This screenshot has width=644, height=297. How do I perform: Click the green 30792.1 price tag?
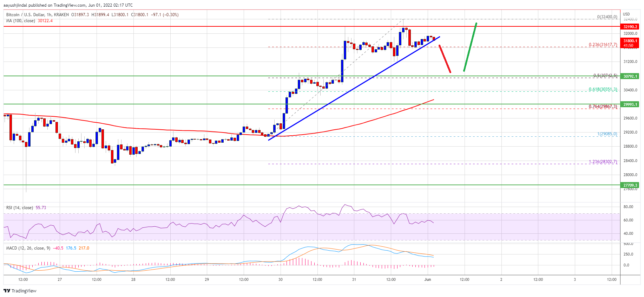click(630, 76)
